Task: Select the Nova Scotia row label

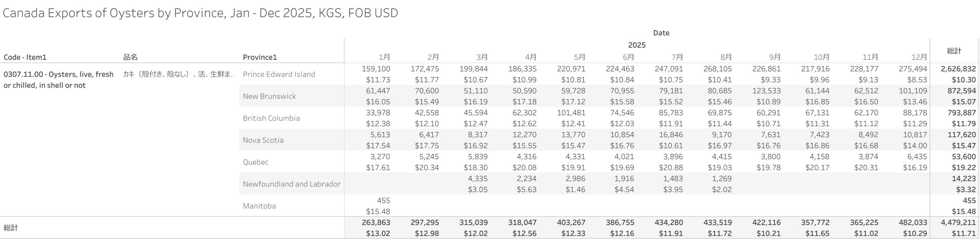Action: [263, 140]
